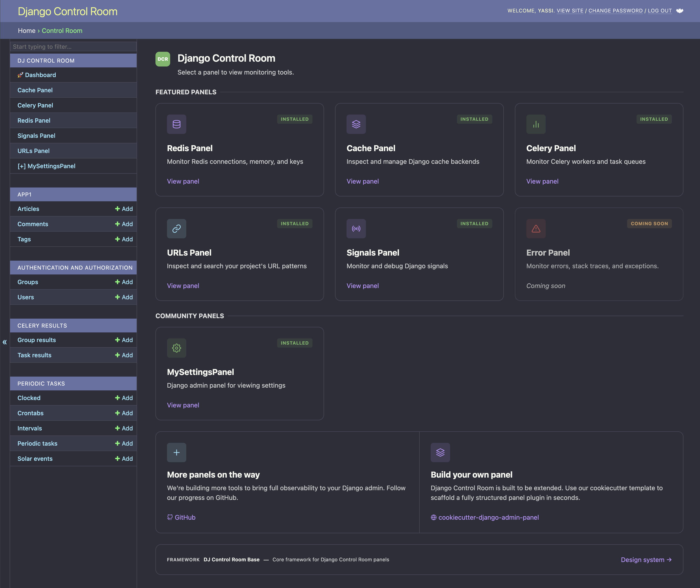
Task: Open Cache Panel in the sidebar
Action: [x=35, y=90]
